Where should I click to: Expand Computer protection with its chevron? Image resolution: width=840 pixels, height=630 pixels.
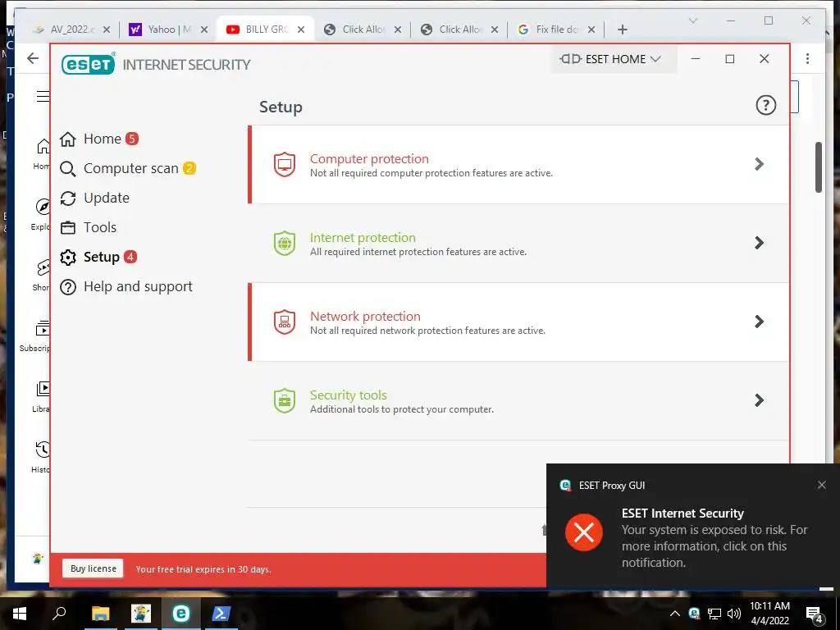[x=759, y=164]
